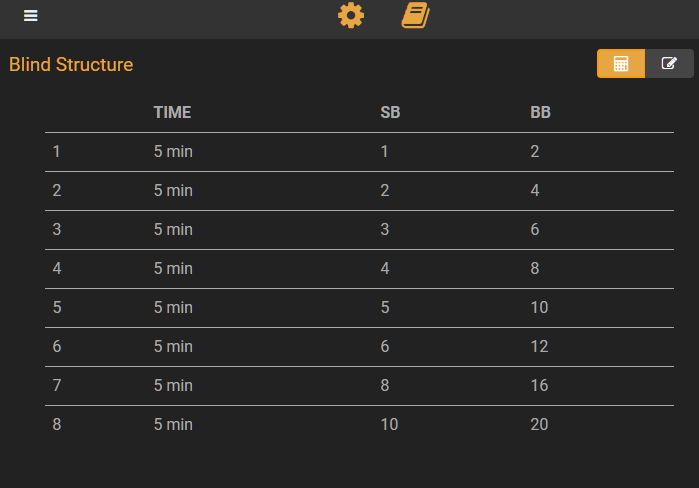Click small blind 10 in level 8

coord(389,425)
